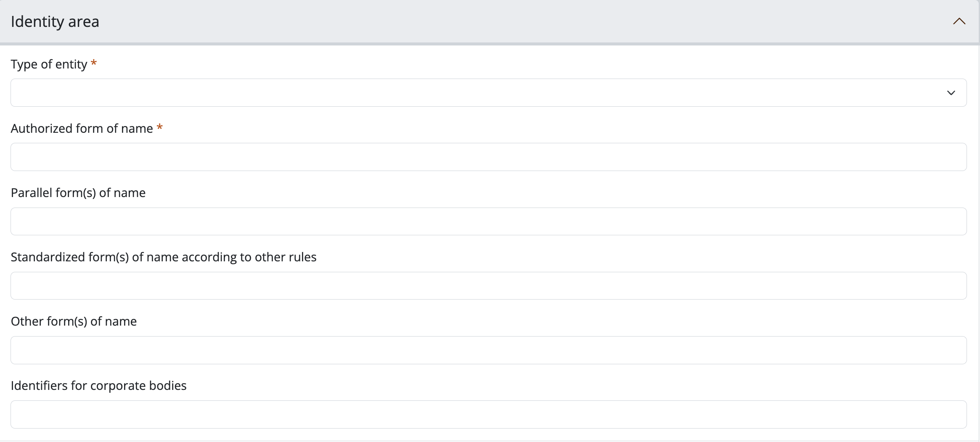The image size is (980, 442).
Task: Click into Parallel form(s) of name input
Action: 488,221
